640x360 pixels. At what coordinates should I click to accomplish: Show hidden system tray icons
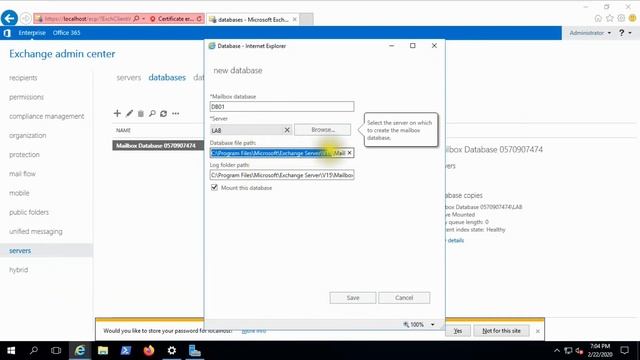click(x=557, y=351)
